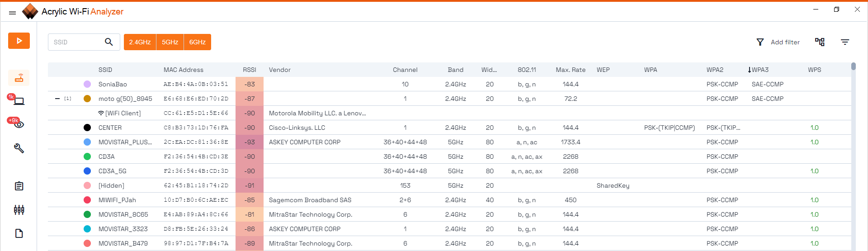Select the moto g(50)_8945 network
868x251 pixels.
(125, 99)
